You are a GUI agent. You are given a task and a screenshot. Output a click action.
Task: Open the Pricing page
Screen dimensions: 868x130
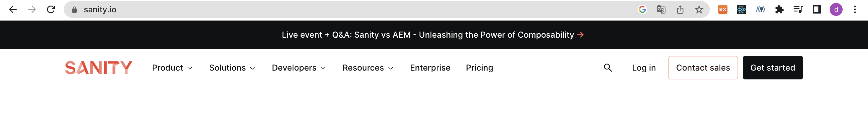pos(479,68)
